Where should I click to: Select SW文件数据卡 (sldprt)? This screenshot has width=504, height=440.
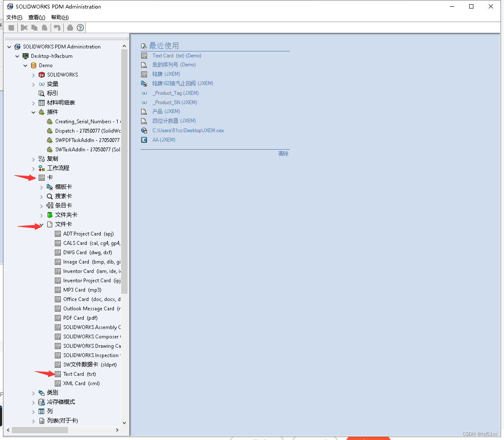tap(90, 365)
